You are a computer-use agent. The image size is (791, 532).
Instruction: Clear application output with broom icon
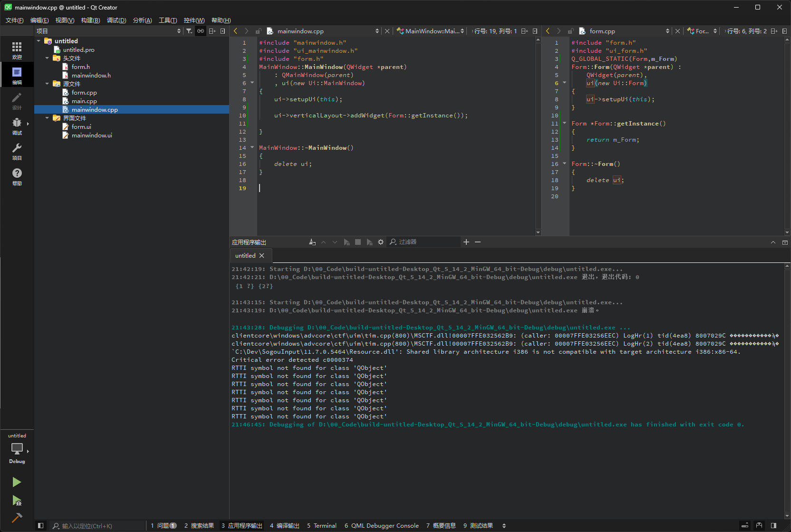click(x=312, y=242)
